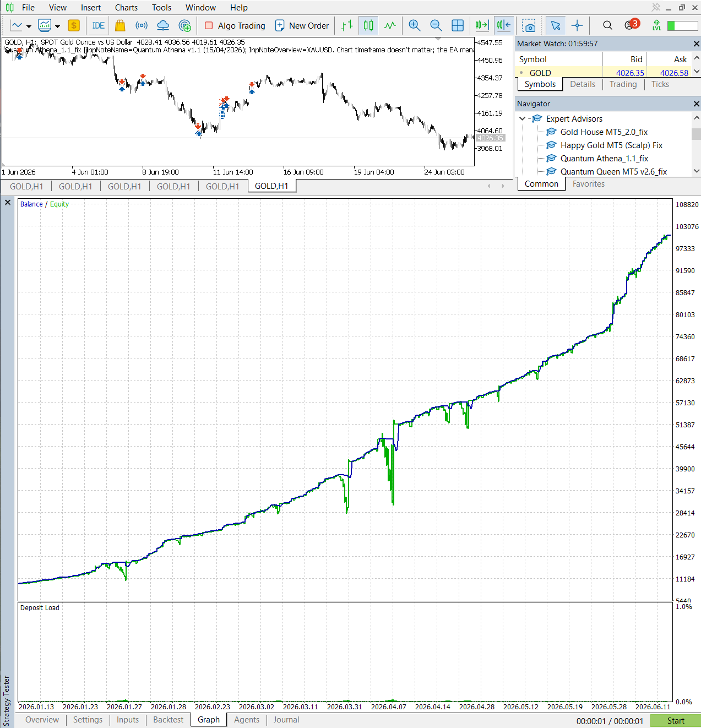This screenshot has width=701, height=728.
Task: Open the Journal tab in Strategy Tester
Action: pos(286,720)
